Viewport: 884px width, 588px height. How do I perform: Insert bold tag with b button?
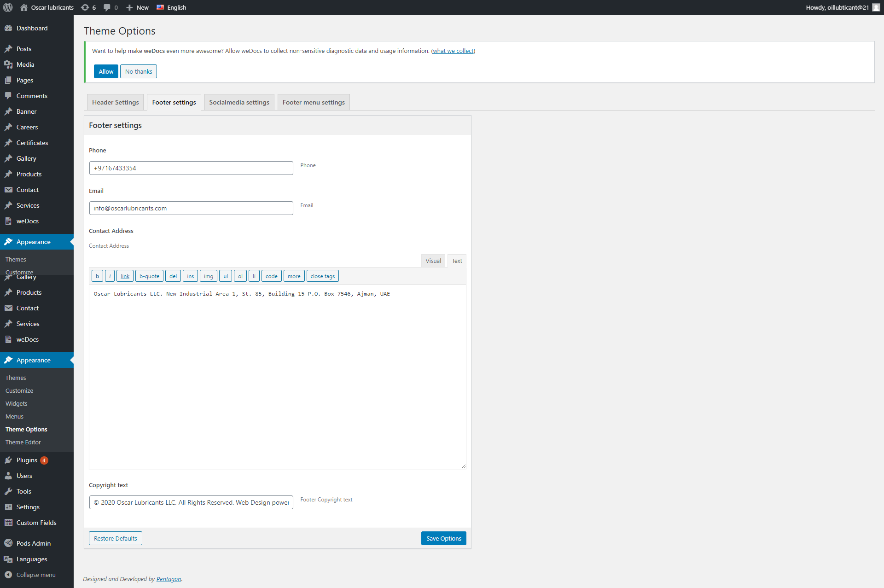[x=97, y=276]
